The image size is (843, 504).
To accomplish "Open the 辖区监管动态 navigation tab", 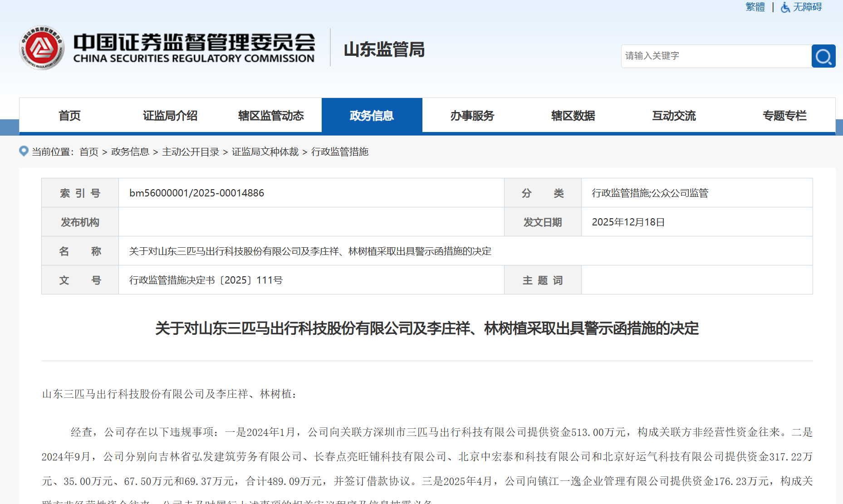I will coord(271,116).
